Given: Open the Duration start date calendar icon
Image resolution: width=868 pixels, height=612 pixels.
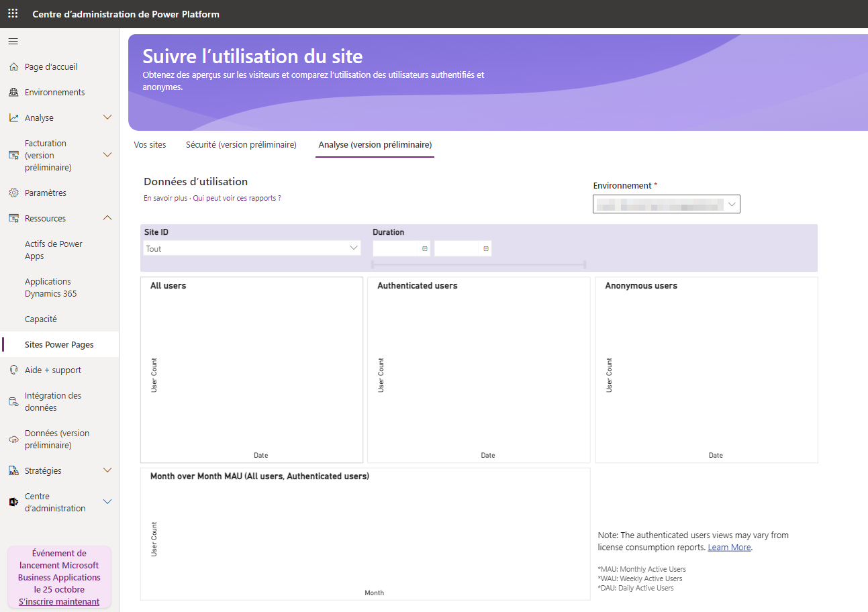Looking at the screenshot, I should point(424,248).
